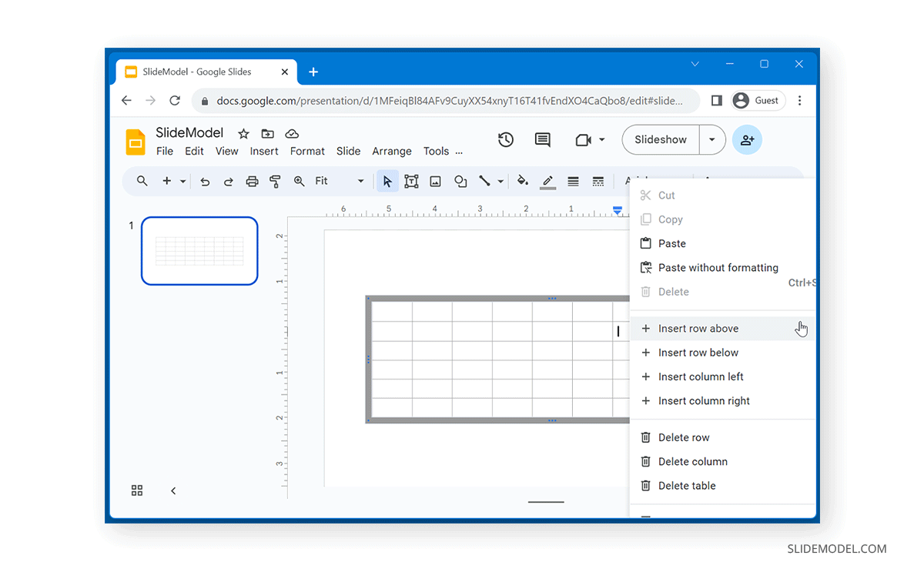Viewport: 924px width, 572px height.
Task: Select the Paint format tool
Action: [x=275, y=181]
